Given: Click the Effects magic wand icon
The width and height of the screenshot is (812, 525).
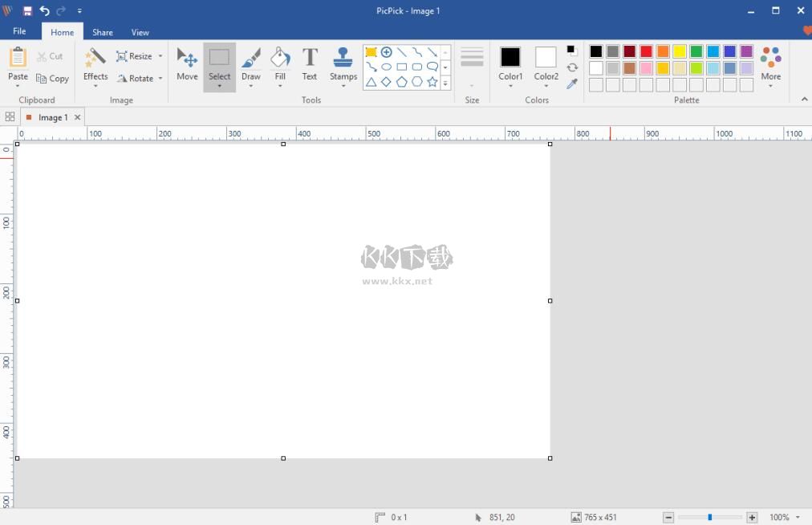Looking at the screenshot, I should pyautogui.click(x=95, y=58).
